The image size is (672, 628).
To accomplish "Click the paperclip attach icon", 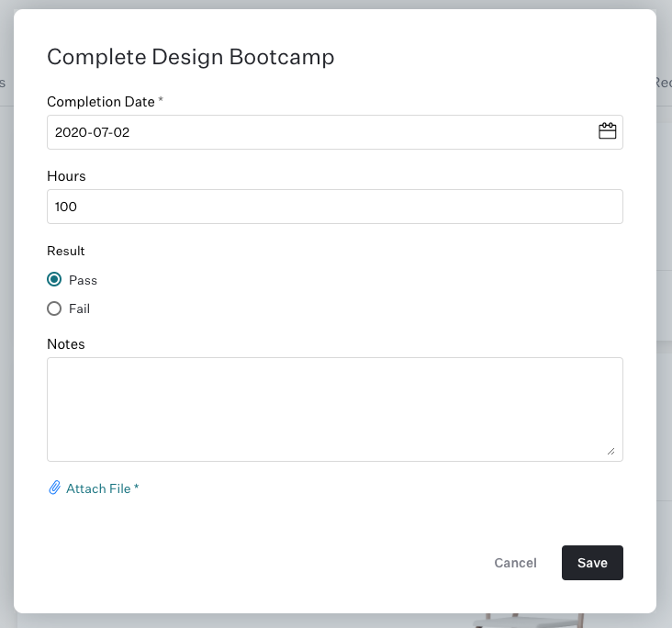I will pos(54,488).
